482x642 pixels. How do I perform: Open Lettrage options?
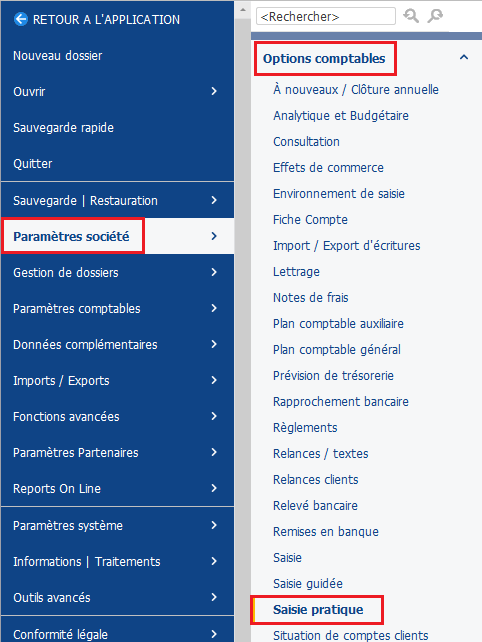(296, 272)
